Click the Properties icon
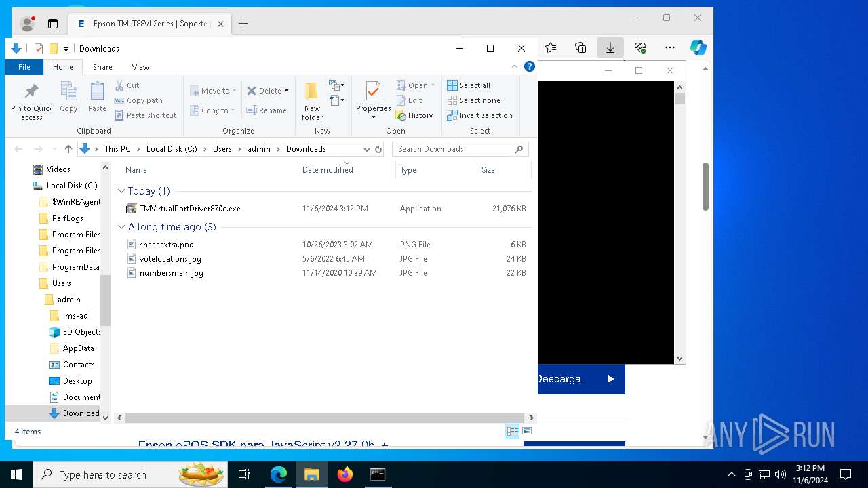The image size is (868, 488). pos(373,92)
